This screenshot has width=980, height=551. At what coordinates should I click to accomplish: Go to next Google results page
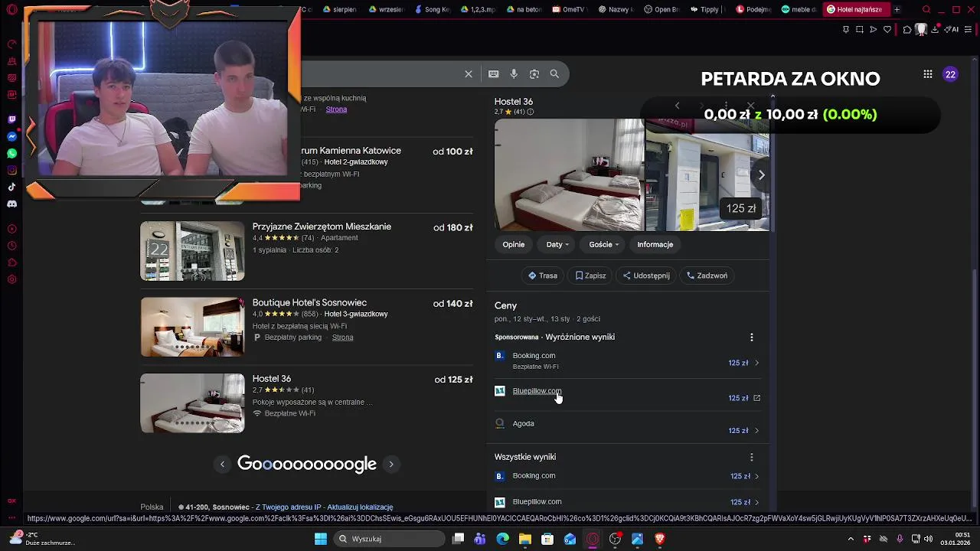coord(391,464)
